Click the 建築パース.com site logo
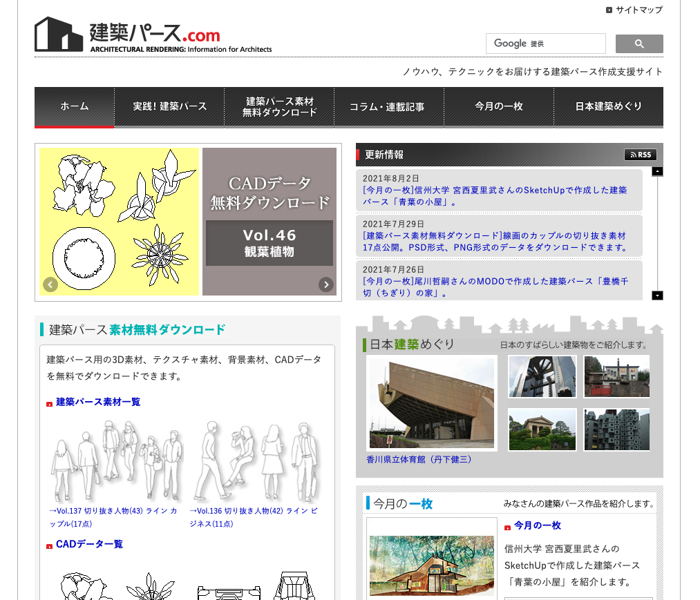Viewport: 700px width, 600px height. click(x=153, y=35)
